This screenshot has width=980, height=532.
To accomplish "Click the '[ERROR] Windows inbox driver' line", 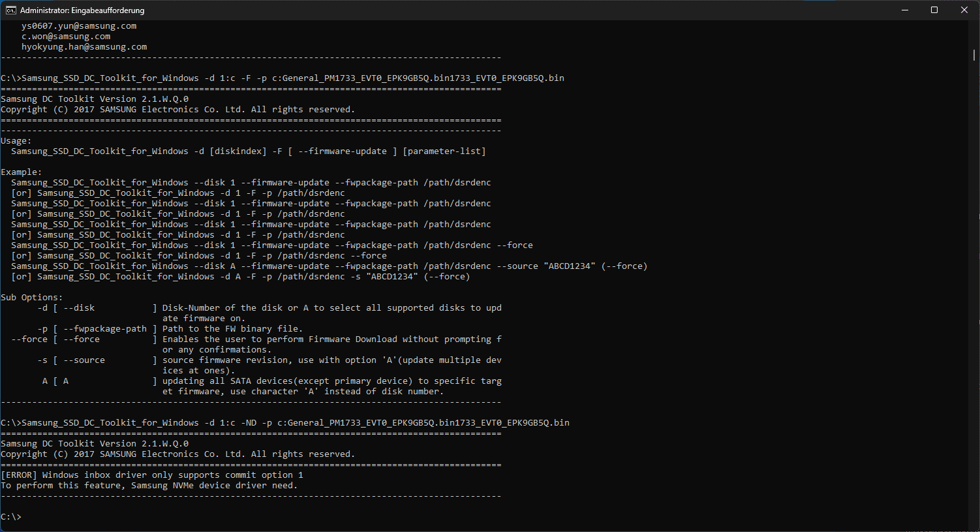I will pos(152,475).
